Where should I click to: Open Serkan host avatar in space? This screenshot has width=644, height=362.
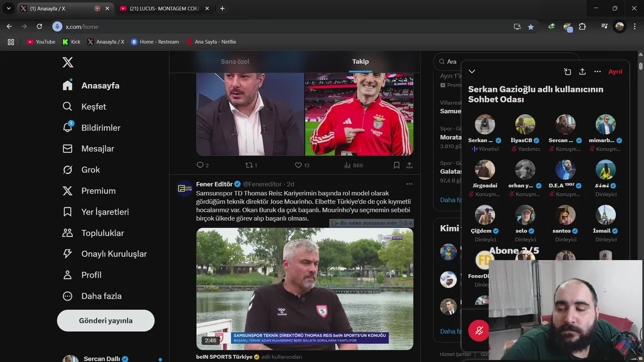[x=485, y=124]
